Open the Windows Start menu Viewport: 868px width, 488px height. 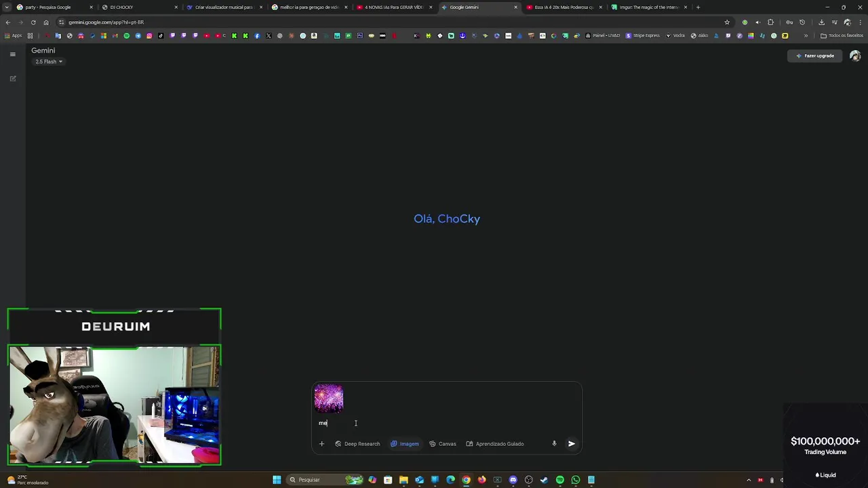277,480
